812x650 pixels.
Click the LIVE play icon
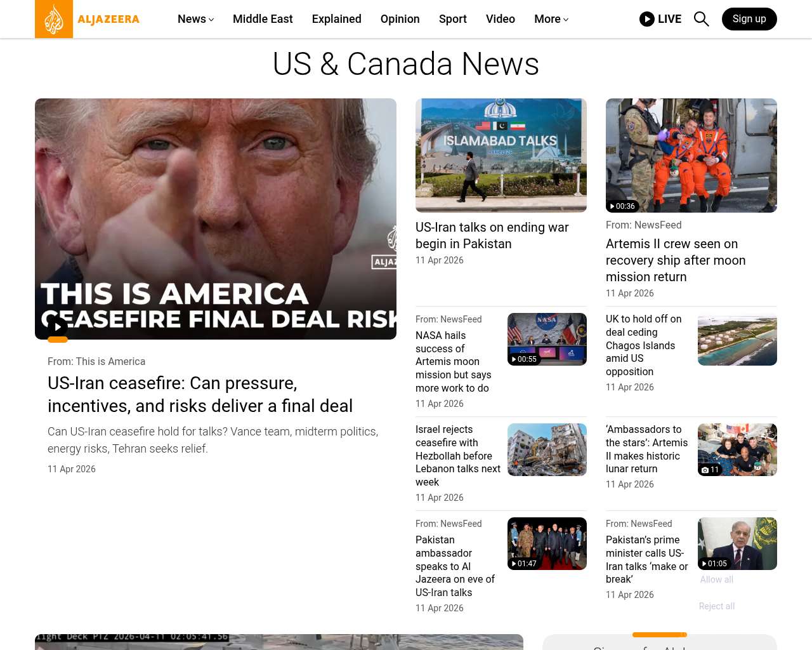647,19
